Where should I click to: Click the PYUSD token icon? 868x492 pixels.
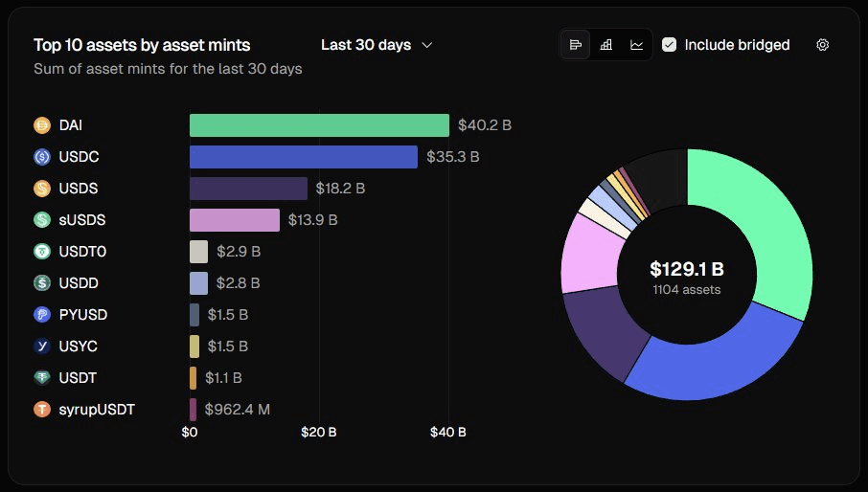click(42, 315)
